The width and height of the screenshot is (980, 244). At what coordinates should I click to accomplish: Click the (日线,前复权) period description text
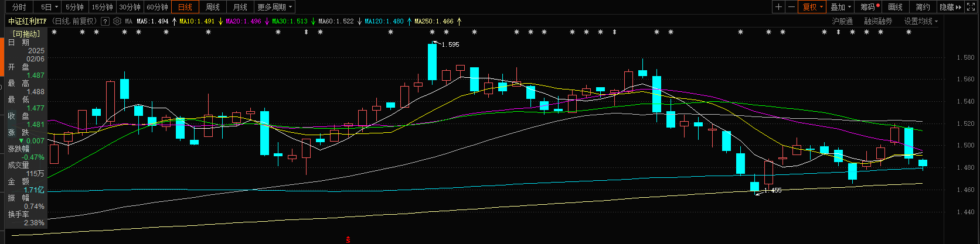pos(74,21)
